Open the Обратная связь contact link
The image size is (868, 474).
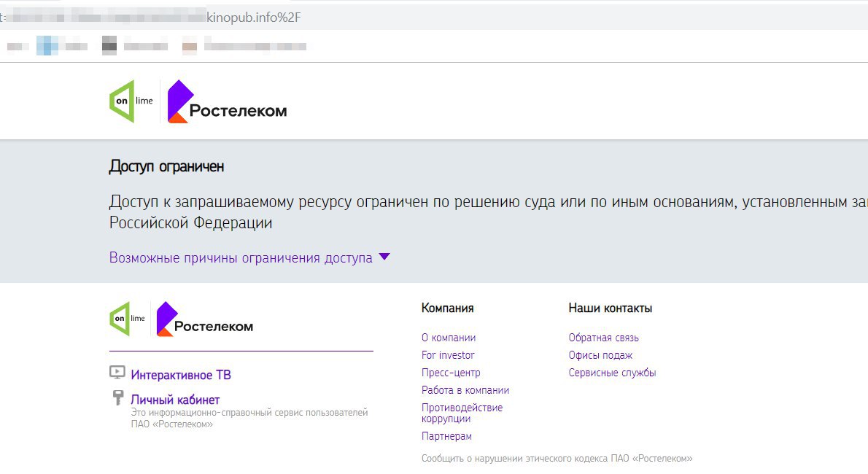(x=603, y=338)
